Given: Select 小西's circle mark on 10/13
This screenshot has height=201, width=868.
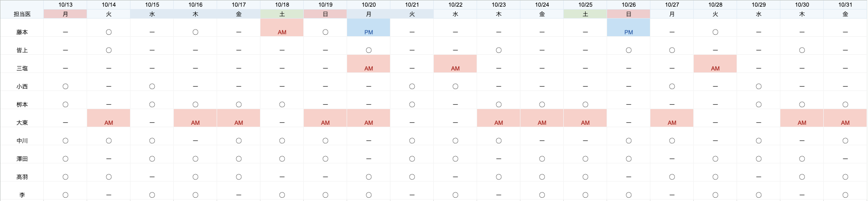Looking at the screenshot, I should click(x=65, y=87).
